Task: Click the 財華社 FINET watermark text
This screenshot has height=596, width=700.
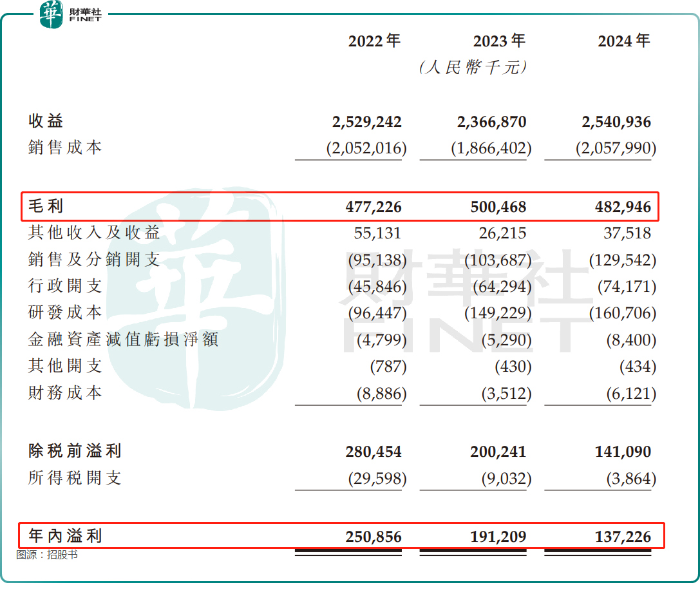Action: tap(466, 300)
